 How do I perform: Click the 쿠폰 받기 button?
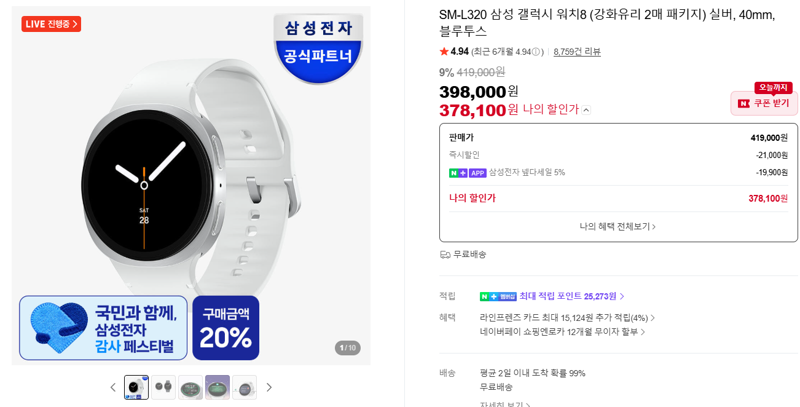[764, 103]
